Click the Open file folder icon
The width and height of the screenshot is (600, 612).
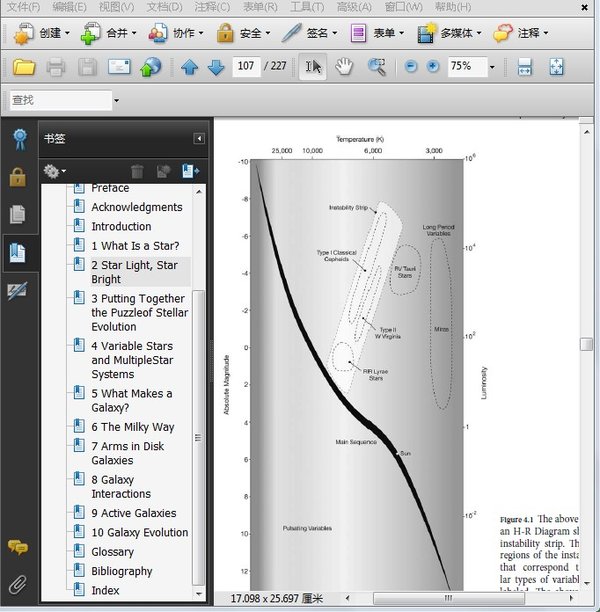(23, 68)
